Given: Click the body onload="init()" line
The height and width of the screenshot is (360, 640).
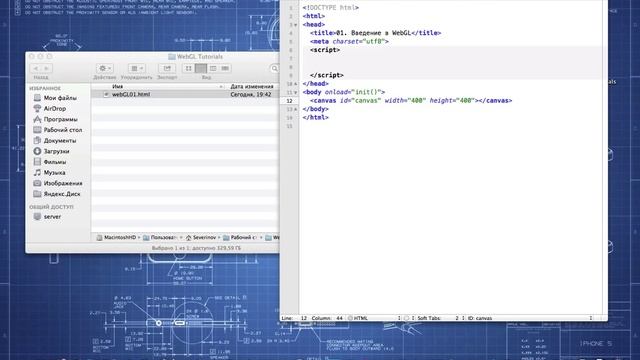Looking at the screenshot, I should [x=344, y=92].
